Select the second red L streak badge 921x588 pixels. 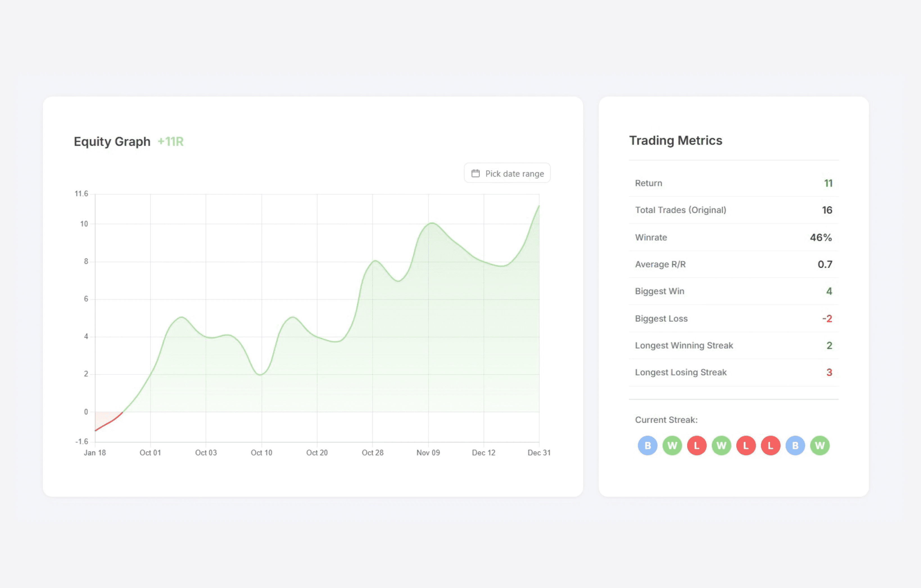click(x=746, y=445)
